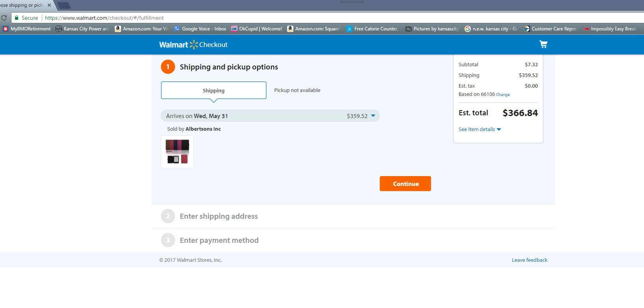
Task: Select the Shipping tab
Action: [x=213, y=90]
